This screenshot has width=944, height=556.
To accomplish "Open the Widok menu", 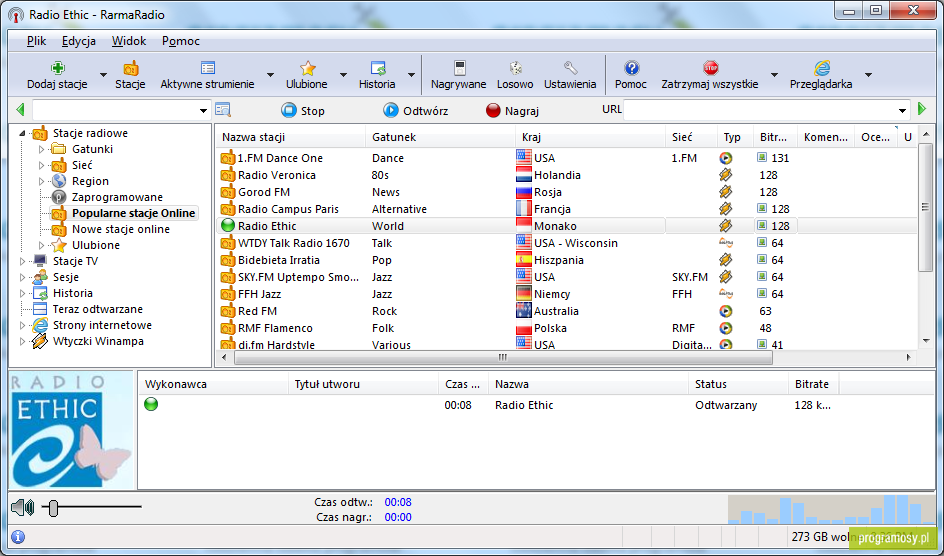I will 129,41.
